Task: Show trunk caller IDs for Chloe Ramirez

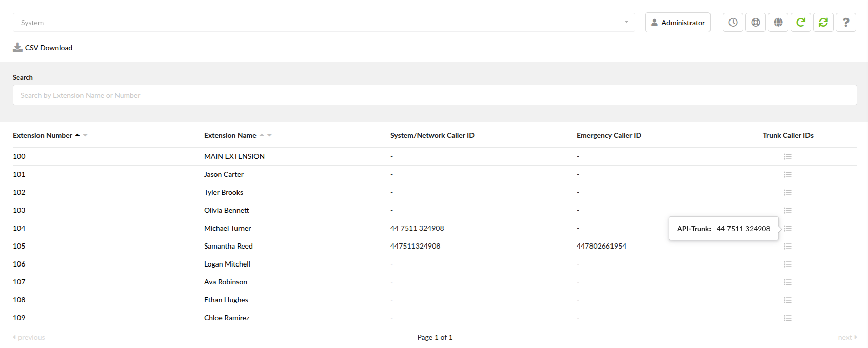Action: [787, 318]
